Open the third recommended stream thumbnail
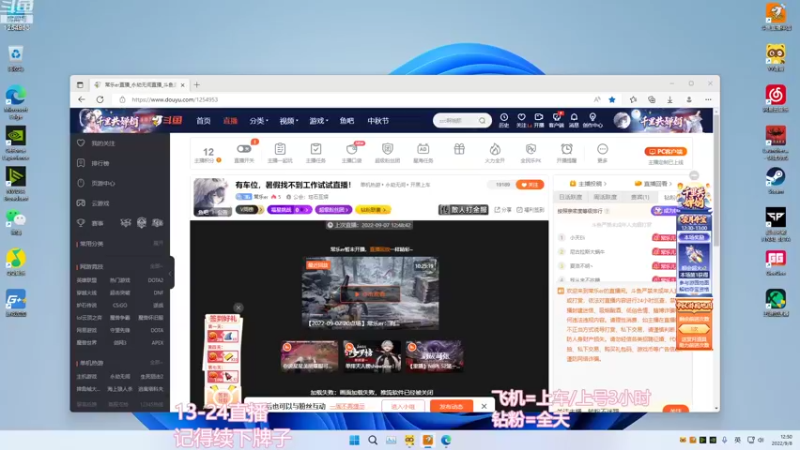800x450 pixels. coord(434,356)
